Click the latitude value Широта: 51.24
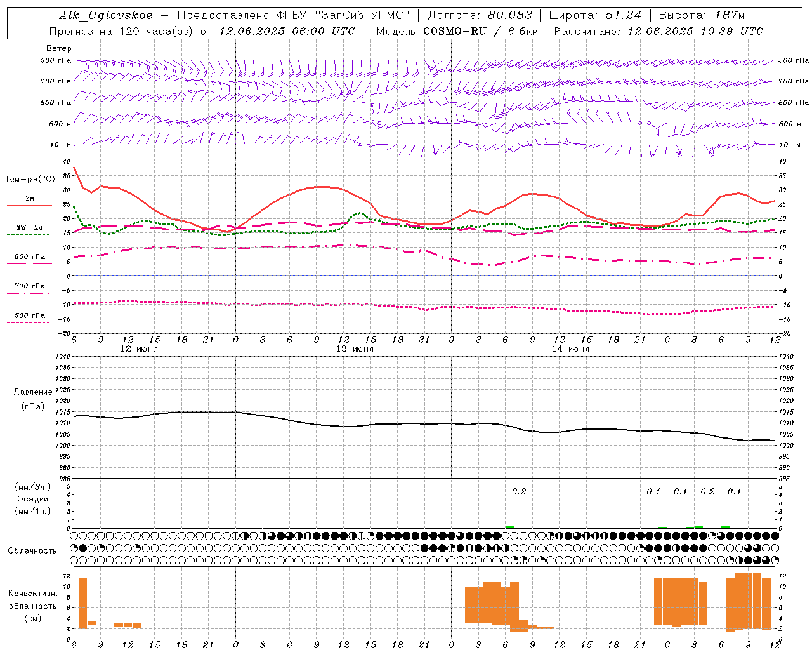The width and height of the screenshot is (812, 650). (x=595, y=15)
